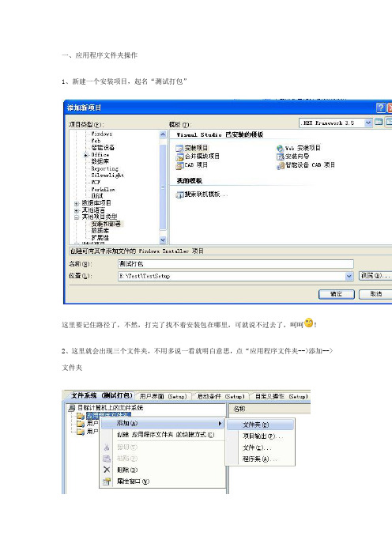Switch to the 自定义操作 (Setup) tab
The height and width of the screenshot is (555, 392).
tap(281, 396)
